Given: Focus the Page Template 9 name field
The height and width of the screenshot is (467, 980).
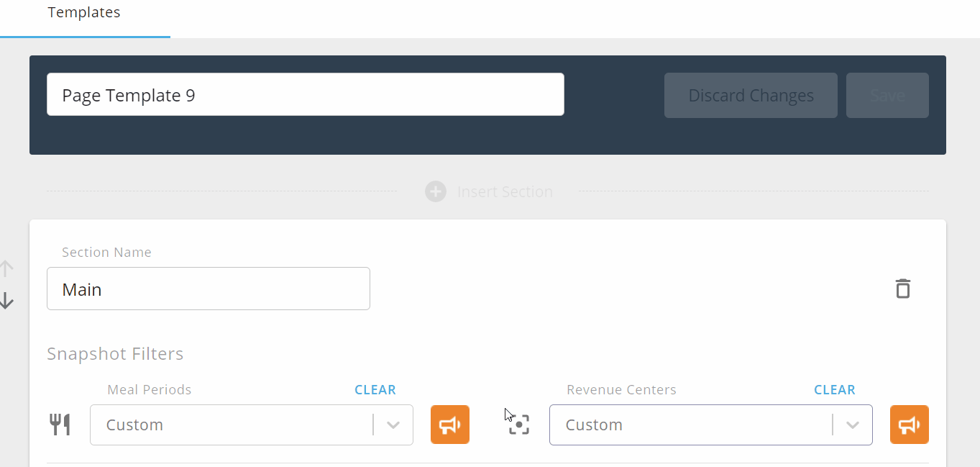Looking at the screenshot, I should (305, 94).
